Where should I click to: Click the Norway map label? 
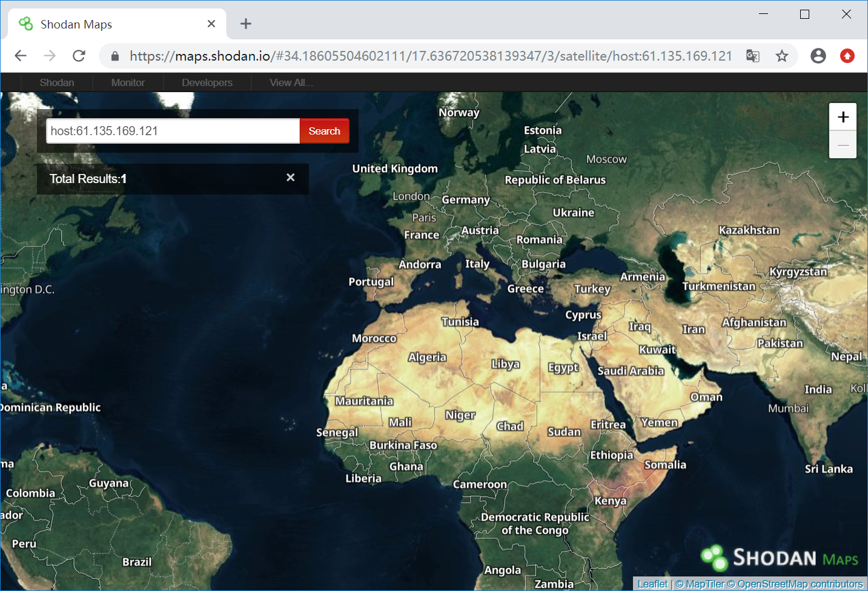(459, 112)
